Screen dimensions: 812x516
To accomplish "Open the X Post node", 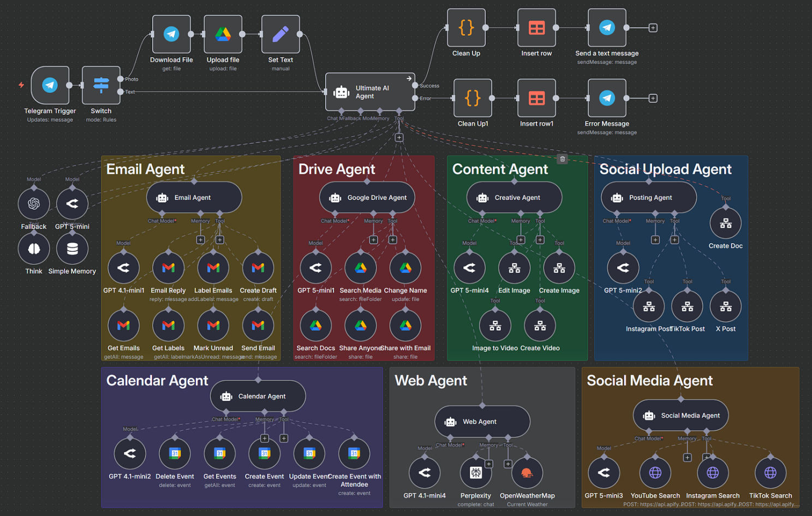I will click(726, 306).
